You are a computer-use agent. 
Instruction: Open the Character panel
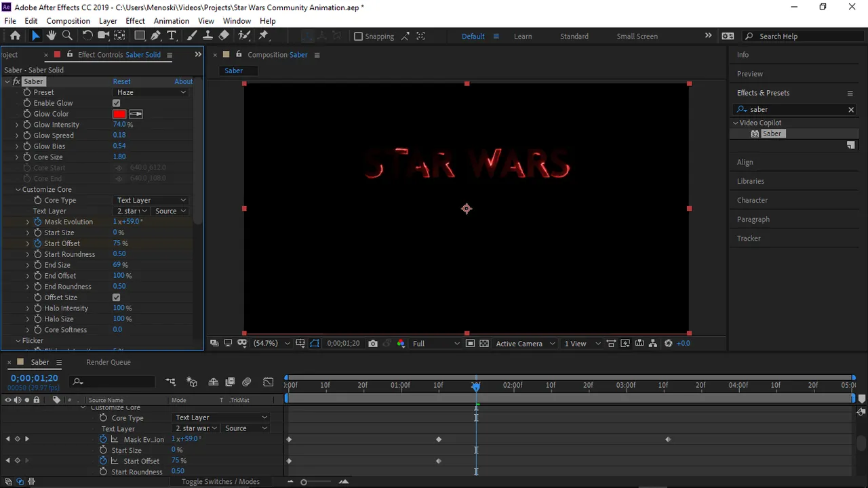[x=753, y=201]
